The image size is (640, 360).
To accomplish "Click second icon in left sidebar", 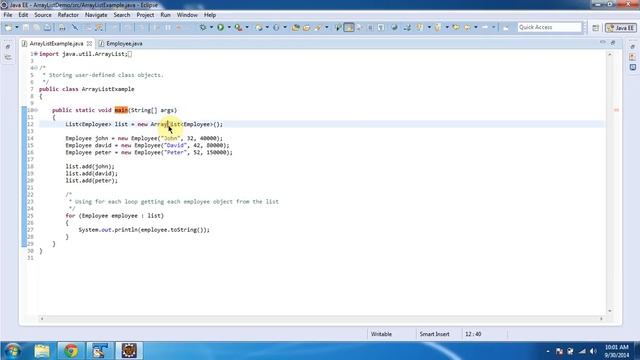I will point(8,58).
